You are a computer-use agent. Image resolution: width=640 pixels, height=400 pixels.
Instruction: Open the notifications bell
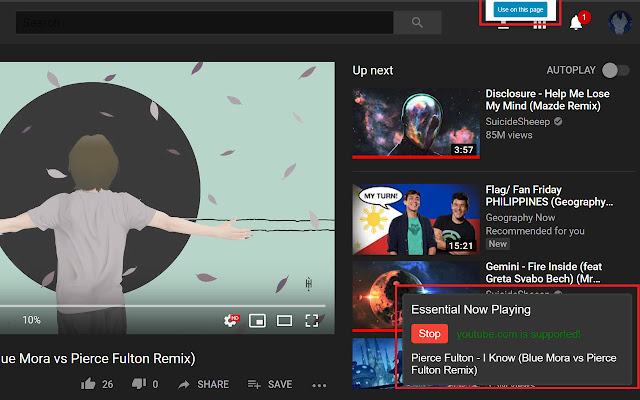[x=576, y=22]
